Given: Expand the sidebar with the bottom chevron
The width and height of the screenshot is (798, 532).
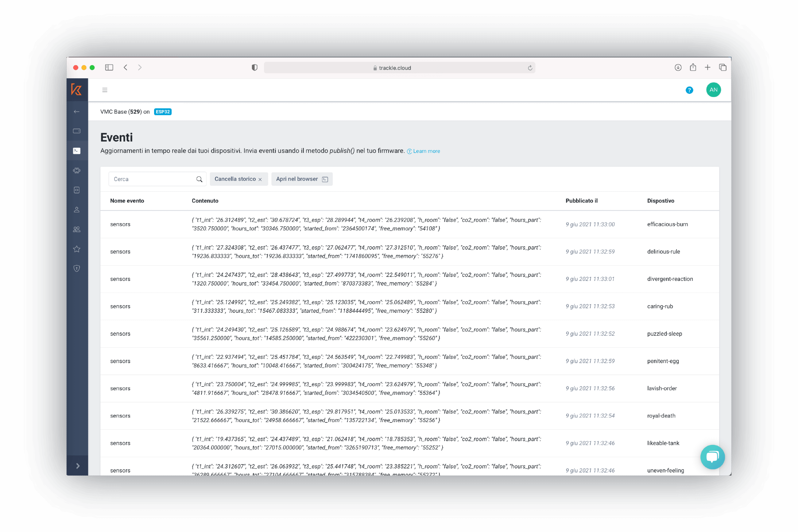Looking at the screenshot, I should click(x=77, y=466).
